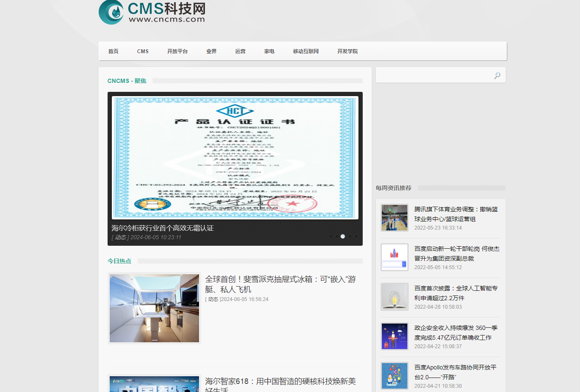This screenshot has width=580, height=392.
Task: Open the 首页 menu item
Action: tap(113, 51)
